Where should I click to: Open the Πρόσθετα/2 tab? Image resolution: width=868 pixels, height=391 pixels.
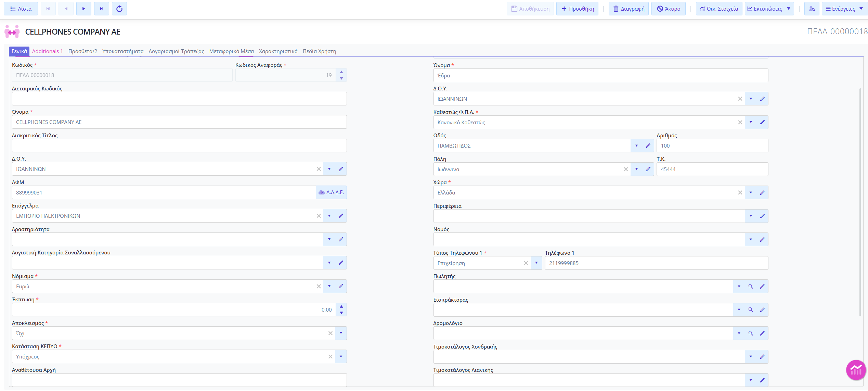[83, 51]
